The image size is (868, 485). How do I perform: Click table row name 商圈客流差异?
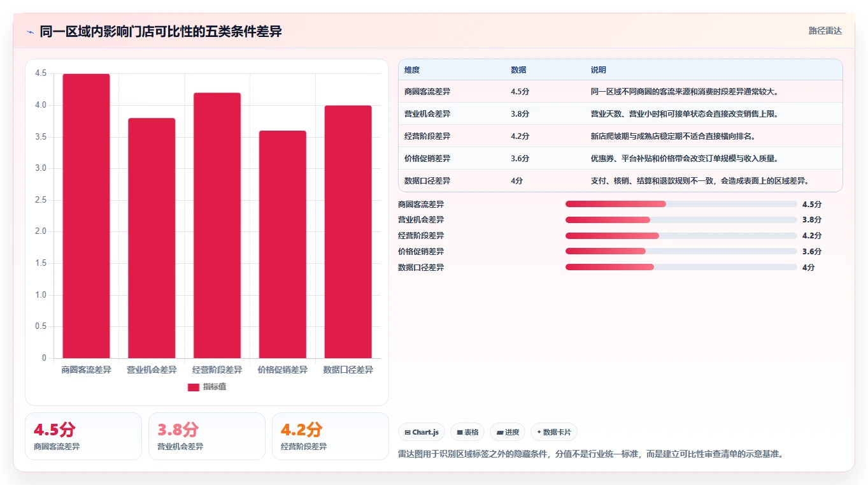[x=427, y=92]
